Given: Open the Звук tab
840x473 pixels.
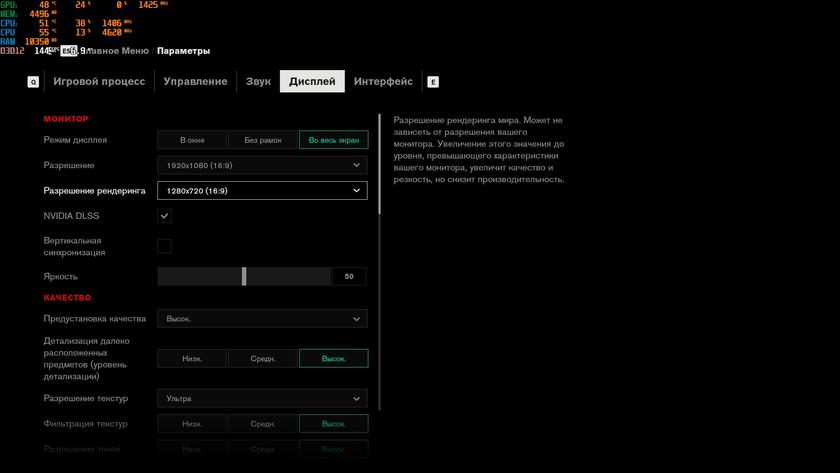Looking at the screenshot, I should click(x=258, y=82).
